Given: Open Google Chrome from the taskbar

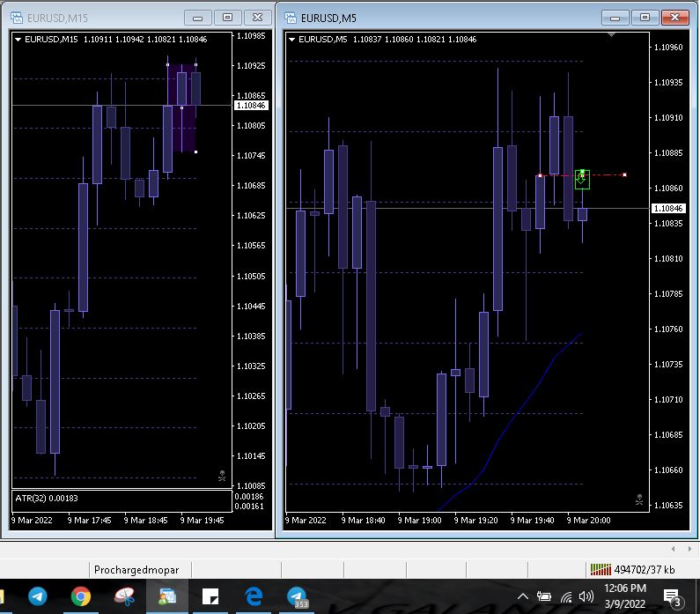Looking at the screenshot, I should tap(80, 596).
